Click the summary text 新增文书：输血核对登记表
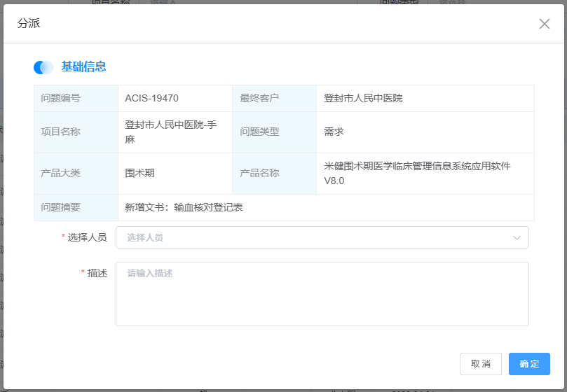Screen dimensions: 567x392 184,207
